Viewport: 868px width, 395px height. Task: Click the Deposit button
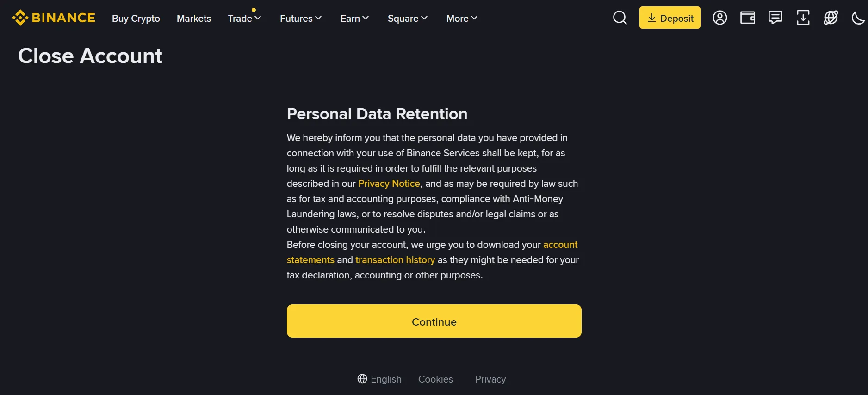point(670,18)
